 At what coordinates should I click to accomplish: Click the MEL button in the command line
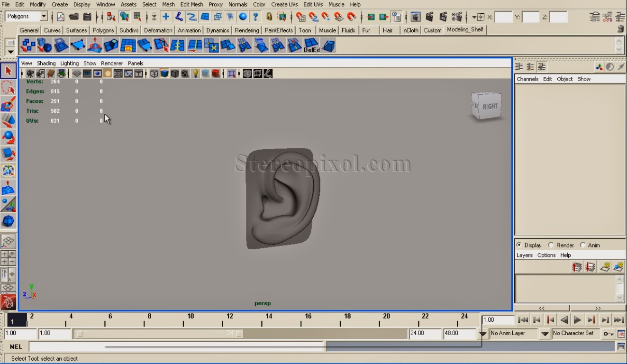(16, 346)
